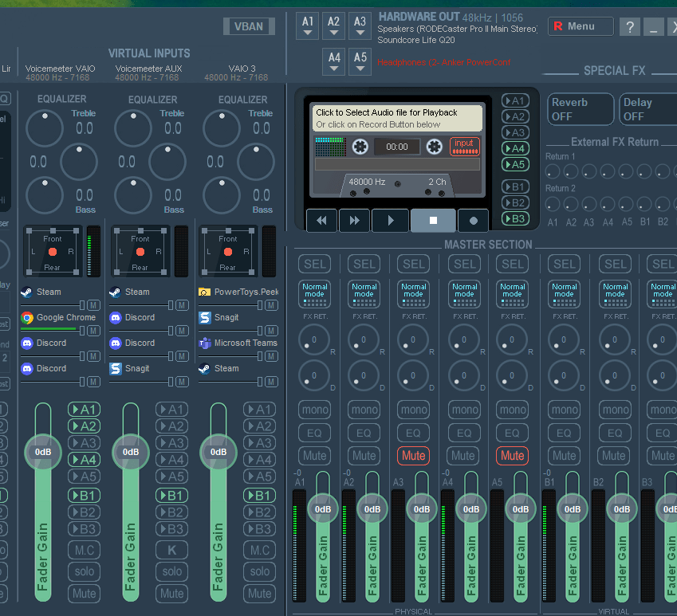Unmute the A5 master bus
This screenshot has height=616, width=677.
click(x=513, y=456)
